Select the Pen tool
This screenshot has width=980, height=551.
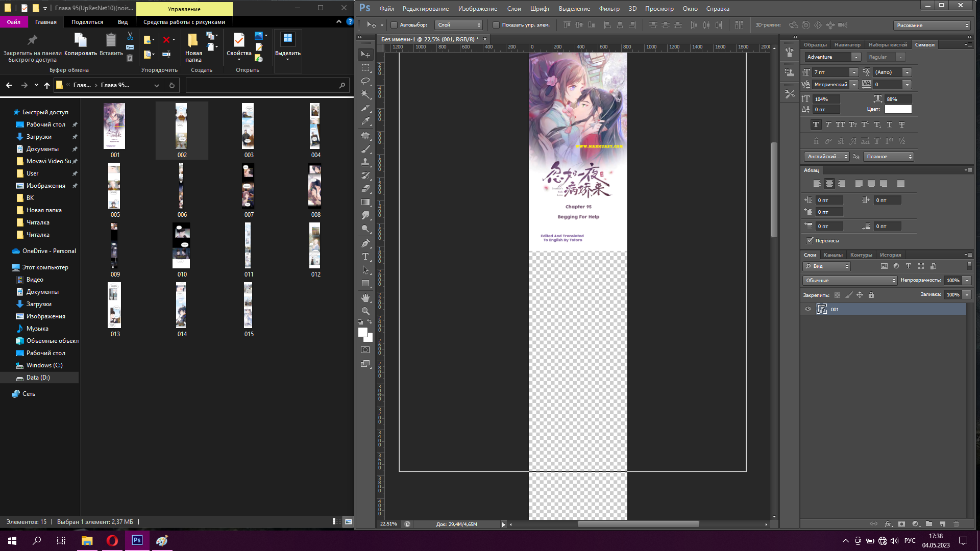tap(365, 243)
